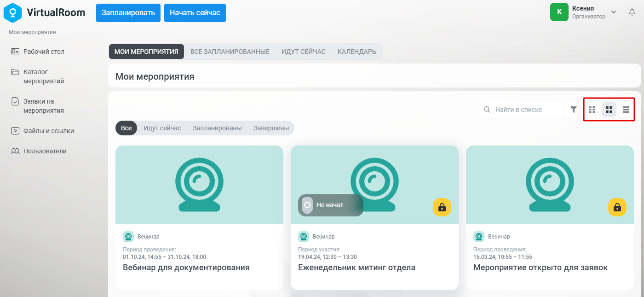Show only Завершены events
This screenshot has width=644, height=297.
pyautogui.click(x=271, y=128)
